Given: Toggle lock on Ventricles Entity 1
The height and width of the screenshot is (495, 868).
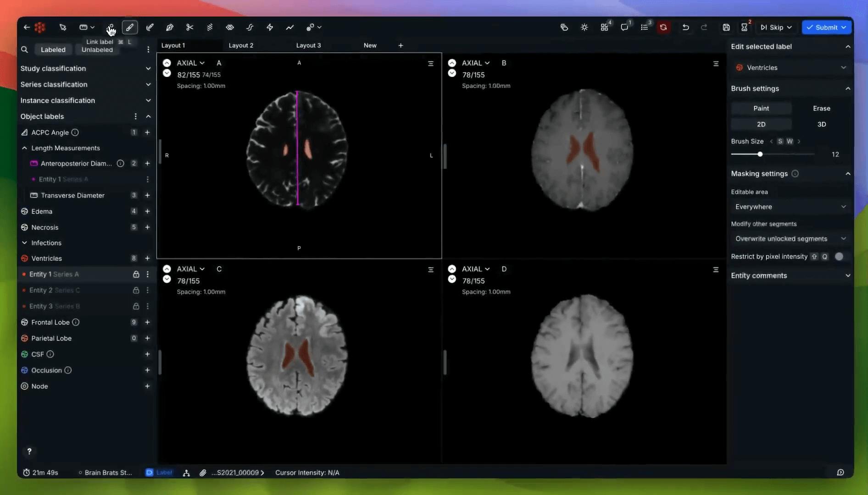Looking at the screenshot, I should coord(136,274).
